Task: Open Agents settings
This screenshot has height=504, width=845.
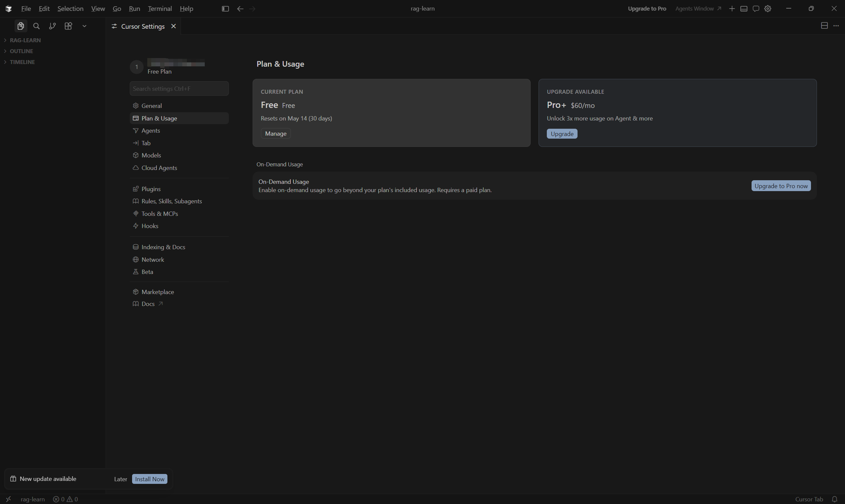Action: point(179,131)
